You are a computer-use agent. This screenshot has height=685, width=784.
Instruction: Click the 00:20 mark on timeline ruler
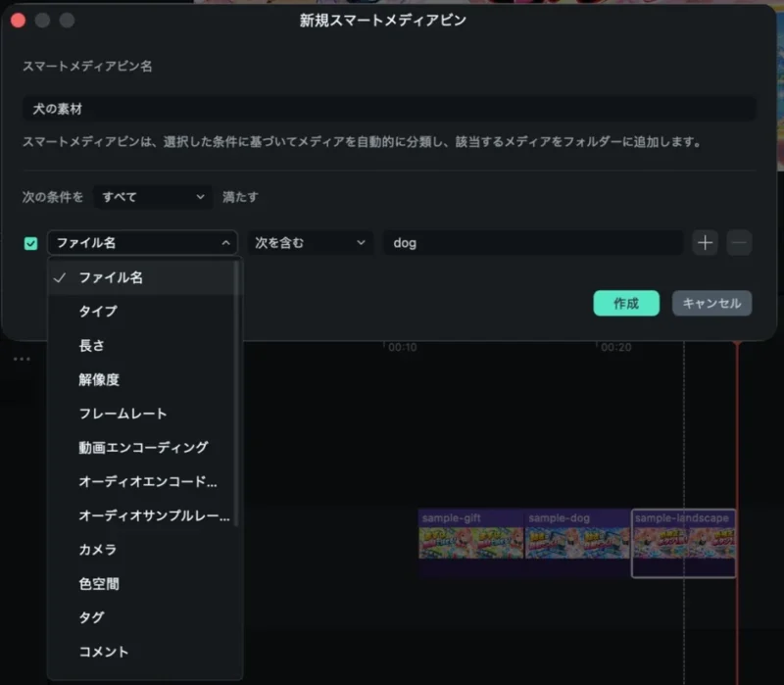pos(615,347)
